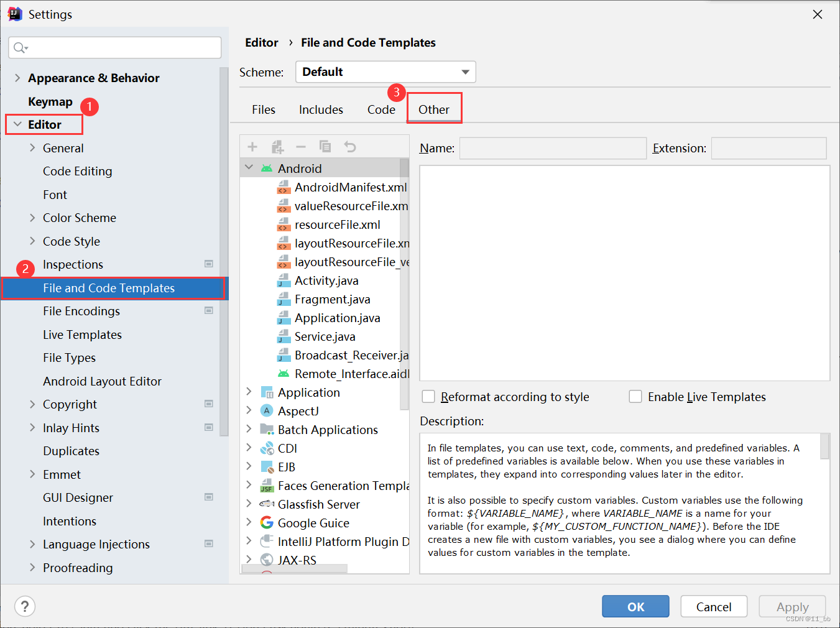Click the Google Guice icon
Image resolution: width=840 pixels, height=628 pixels.
click(x=267, y=523)
